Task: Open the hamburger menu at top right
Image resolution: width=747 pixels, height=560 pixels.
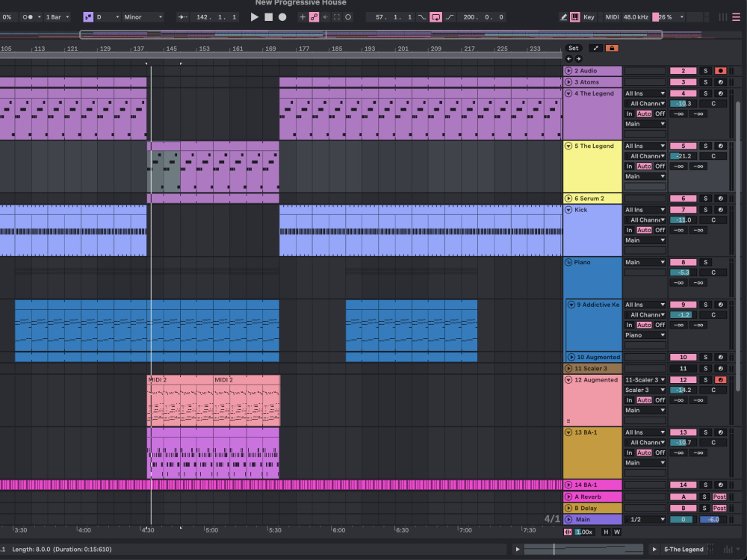Action: [x=736, y=17]
